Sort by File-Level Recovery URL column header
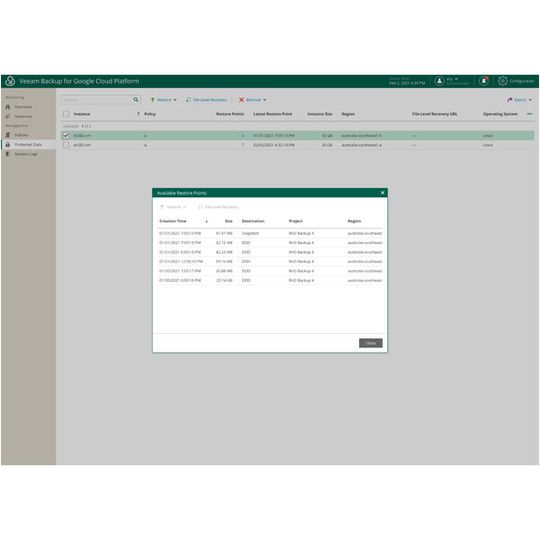The height and width of the screenshot is (540, 540). [435, 114]
